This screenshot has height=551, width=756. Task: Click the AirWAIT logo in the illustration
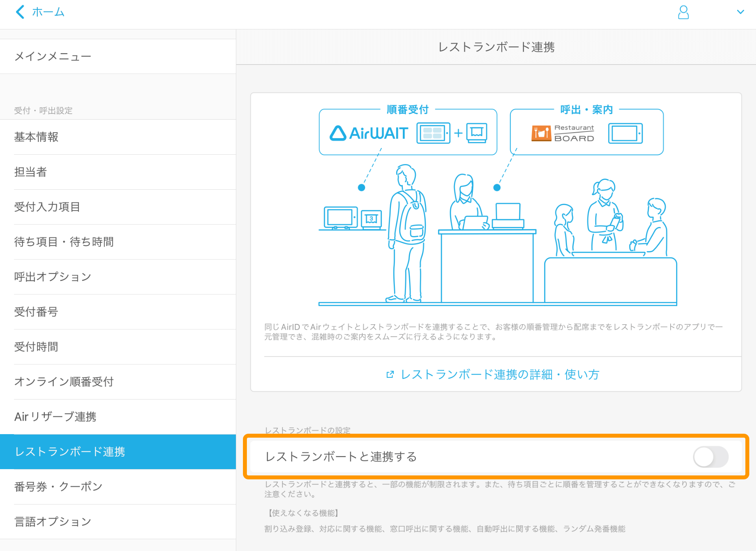(369, 133)
